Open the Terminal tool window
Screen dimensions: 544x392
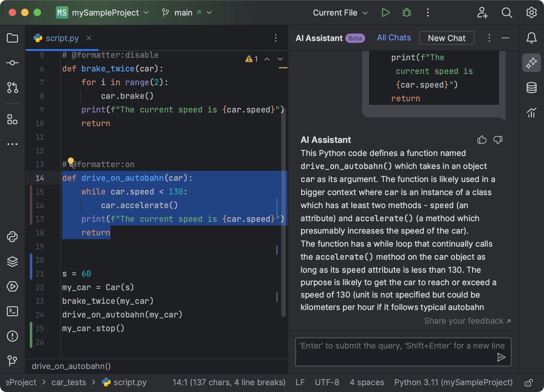coord(12,311)
